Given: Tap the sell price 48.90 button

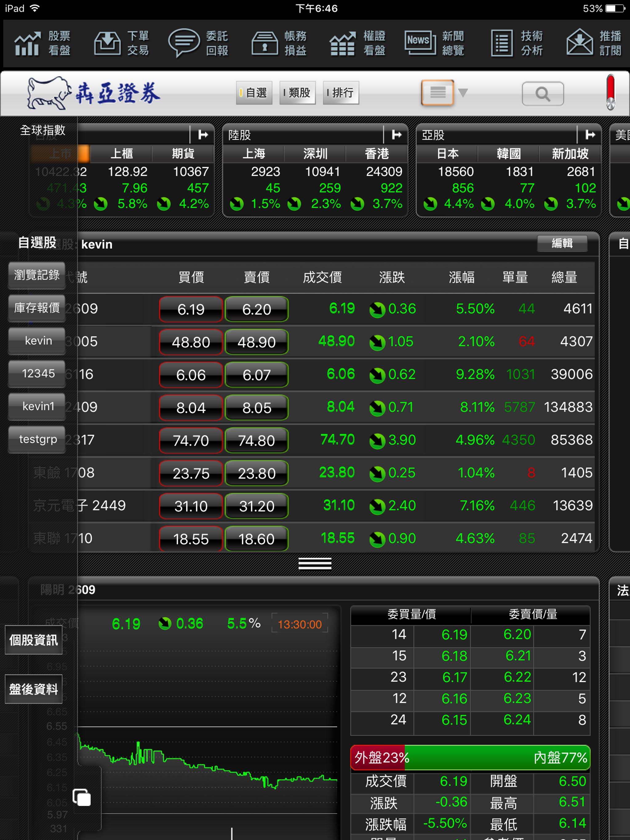Looking at the screenshot, I should (257, 342).
